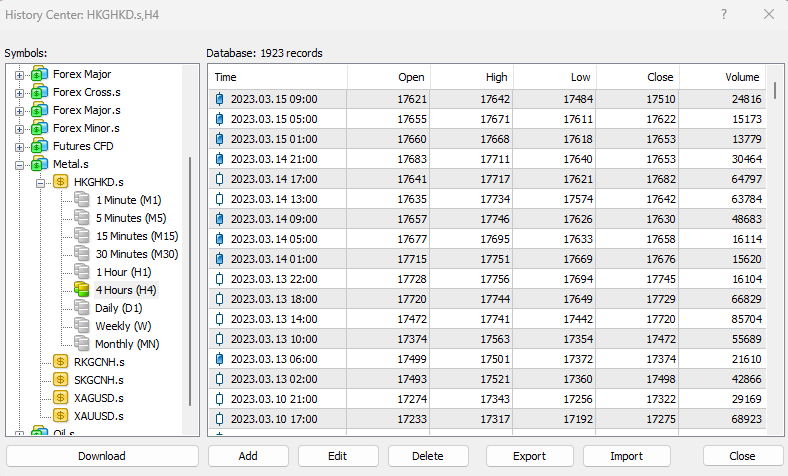The height and width of the screenshot is (476, 788).
Task: Collapse the Metal.s group
Action: (x=19, y=164)
